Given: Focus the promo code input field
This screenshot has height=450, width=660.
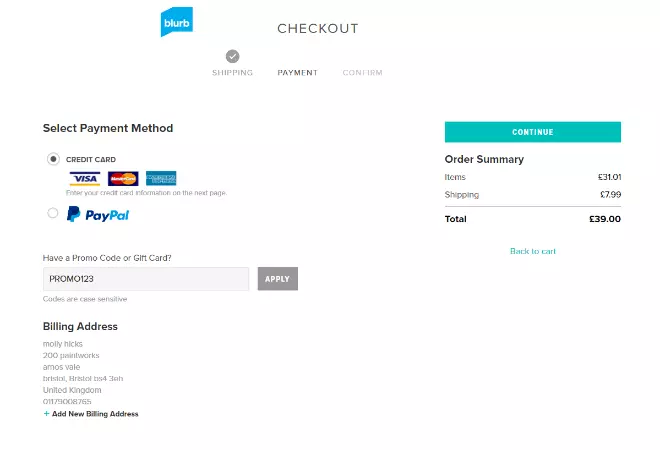Looking at the screenshot, I should [x=146, y=279].
